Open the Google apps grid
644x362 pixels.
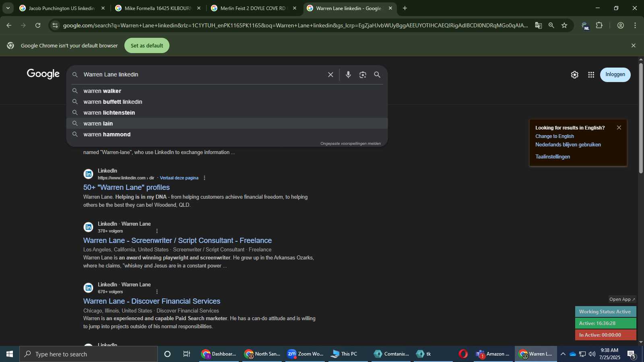(x=591, y=75)
